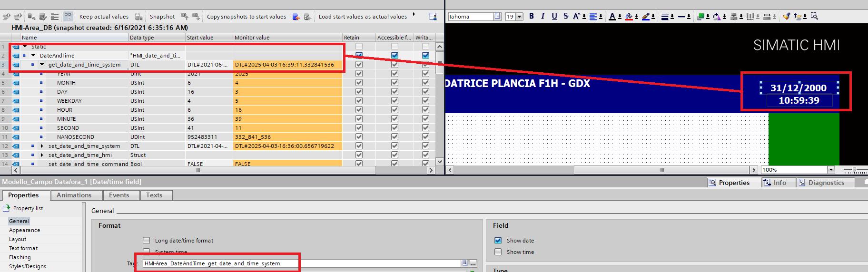The height and width of the screenshot is (272, 868).
Task: Click the increase font size icon
Action: (577, 16)
